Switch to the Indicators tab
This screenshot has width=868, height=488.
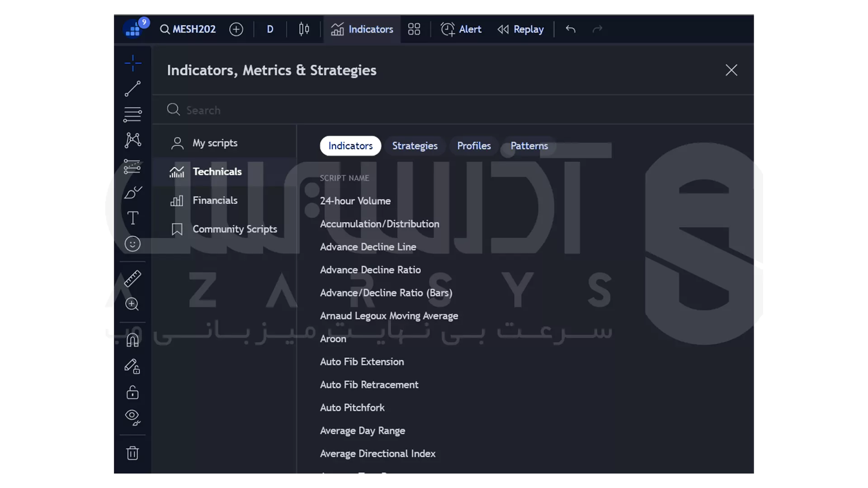(350, 146)
